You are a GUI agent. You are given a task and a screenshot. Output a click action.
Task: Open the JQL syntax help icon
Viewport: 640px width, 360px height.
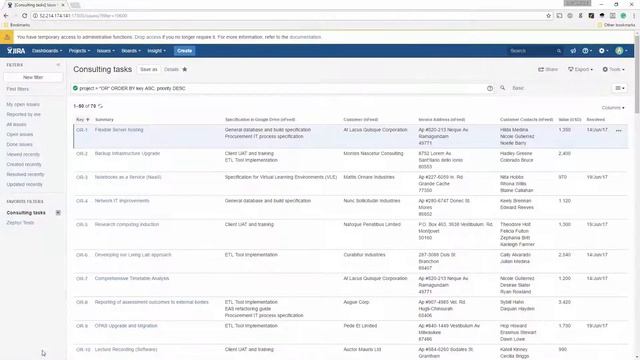[x=490, y=88]
